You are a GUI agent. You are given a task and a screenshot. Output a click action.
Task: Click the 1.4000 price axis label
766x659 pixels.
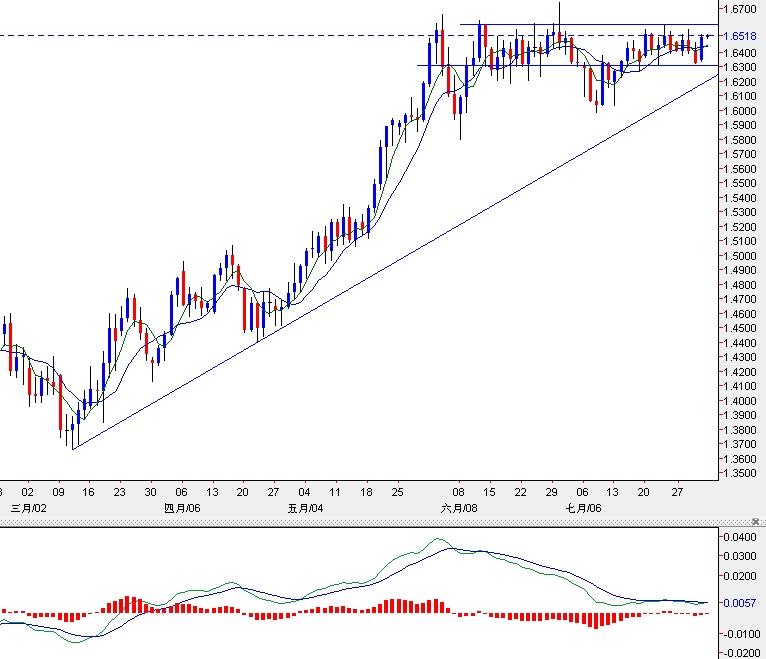(x=740, y=401)
